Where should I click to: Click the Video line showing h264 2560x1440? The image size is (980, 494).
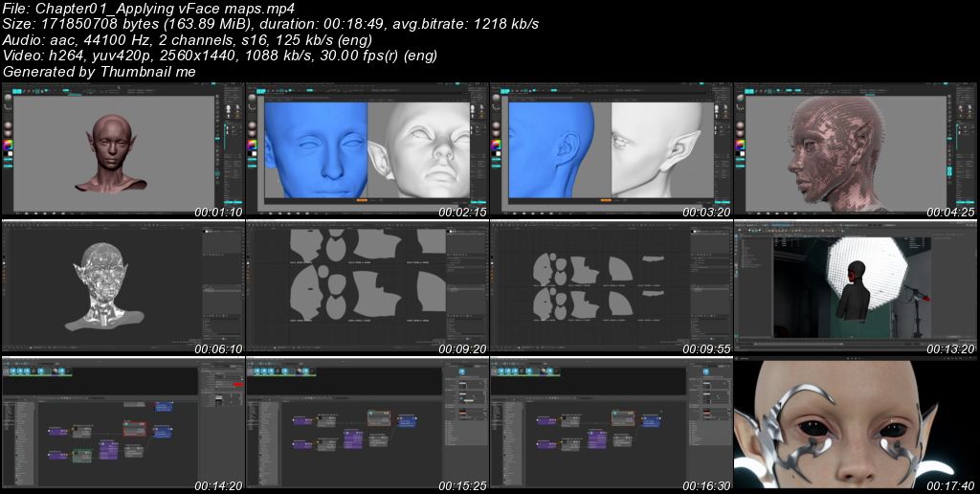[x=219, y=56]
